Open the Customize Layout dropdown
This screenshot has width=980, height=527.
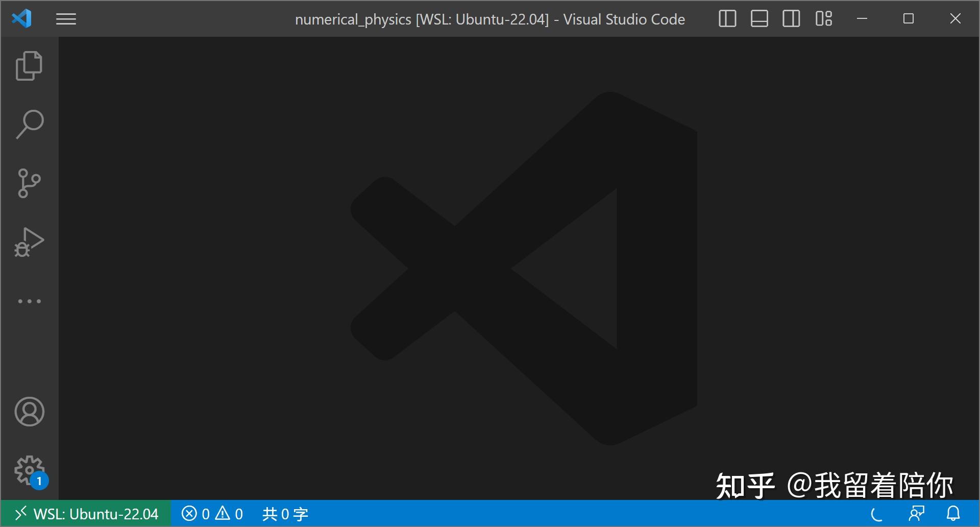pos(823,19)
